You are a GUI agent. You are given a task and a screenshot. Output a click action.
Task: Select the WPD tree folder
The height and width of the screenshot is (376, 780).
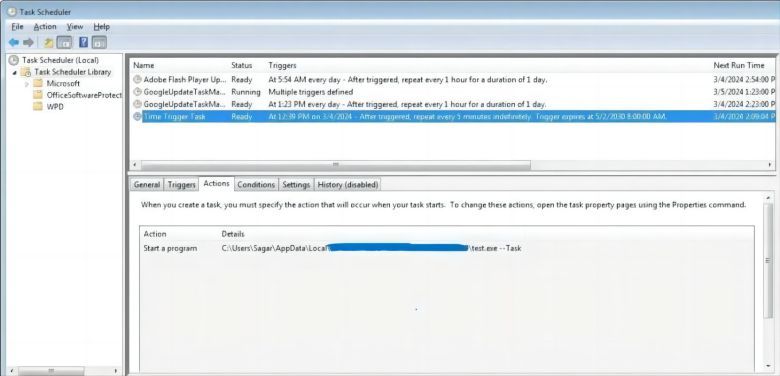point(55,106)
